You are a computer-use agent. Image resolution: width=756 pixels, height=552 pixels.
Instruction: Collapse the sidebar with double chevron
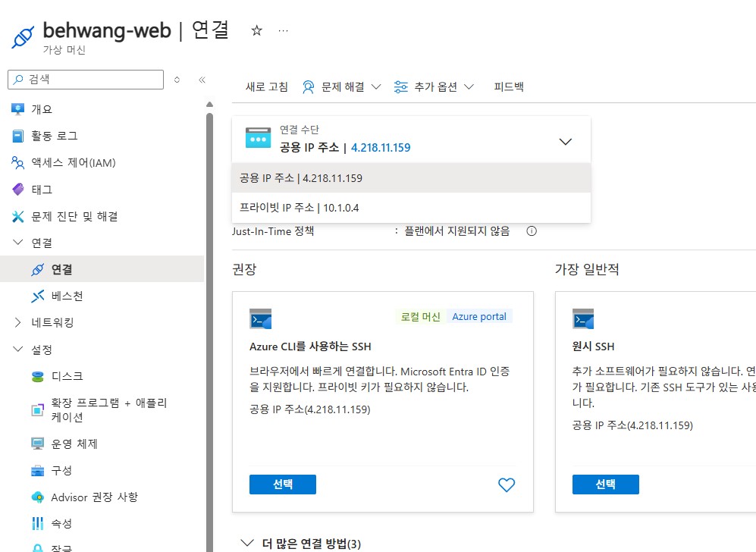tap(202, 80)
